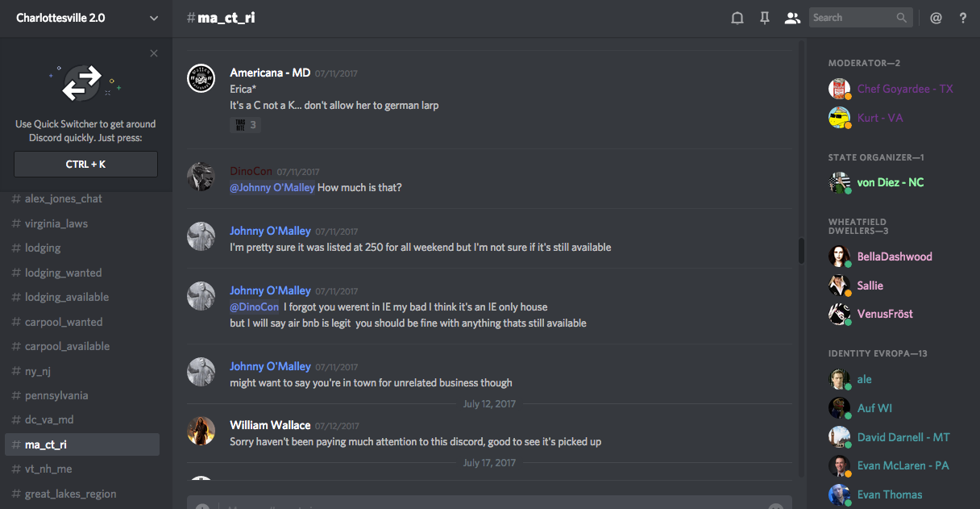
Task: Select the great_lakes_region channel
Action: [x=70, y=494]
